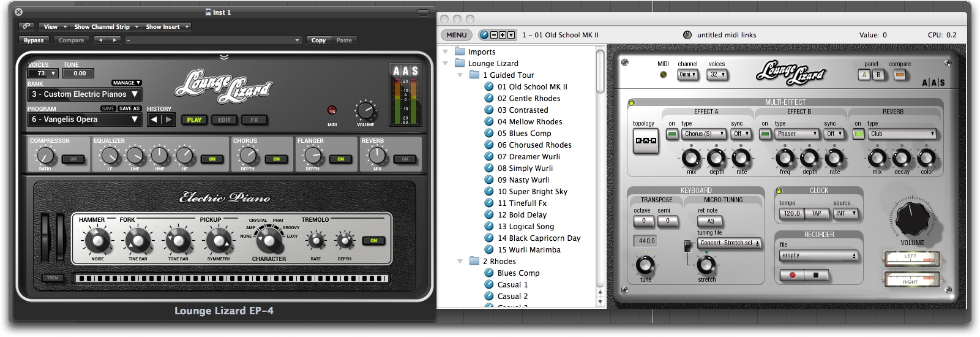Open the VOICES 73 dropdown

pos(43,74)
